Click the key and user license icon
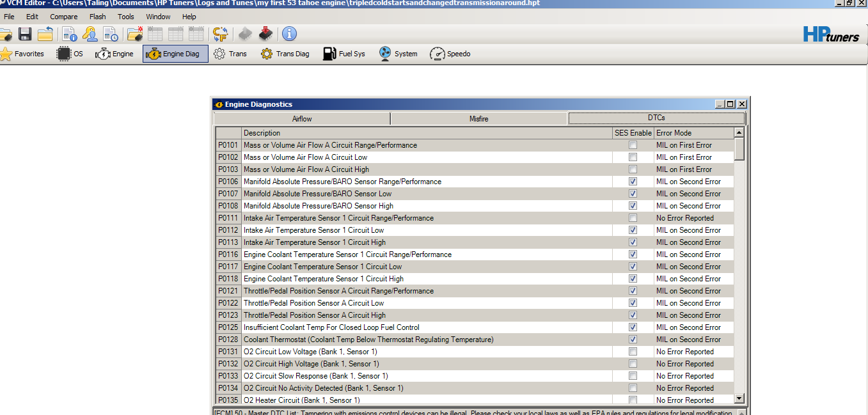The image size is (868, 415). (x=90, y=34)
